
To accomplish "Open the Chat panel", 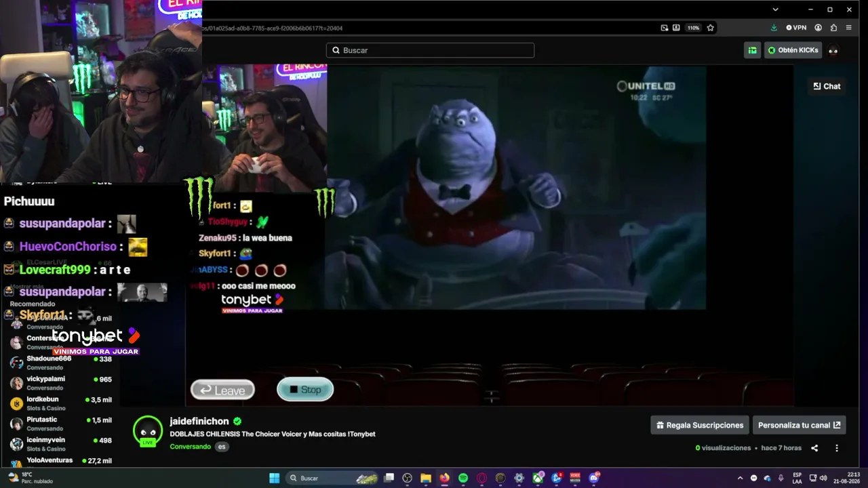I will (827, 86).
